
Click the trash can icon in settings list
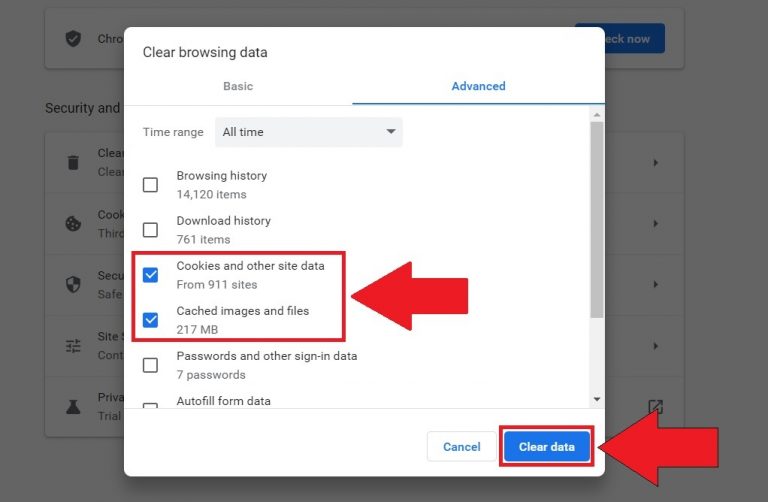tap(73, 162)
